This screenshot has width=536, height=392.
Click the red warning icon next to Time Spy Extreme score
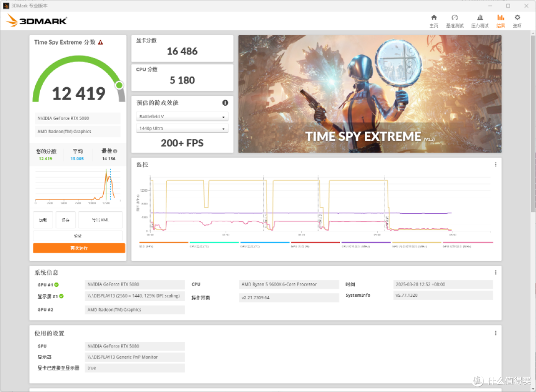tap(100, 42)
